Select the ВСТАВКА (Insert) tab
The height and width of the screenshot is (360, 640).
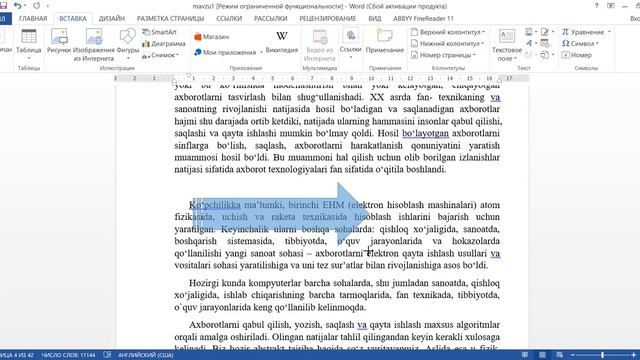coord(73,18)
